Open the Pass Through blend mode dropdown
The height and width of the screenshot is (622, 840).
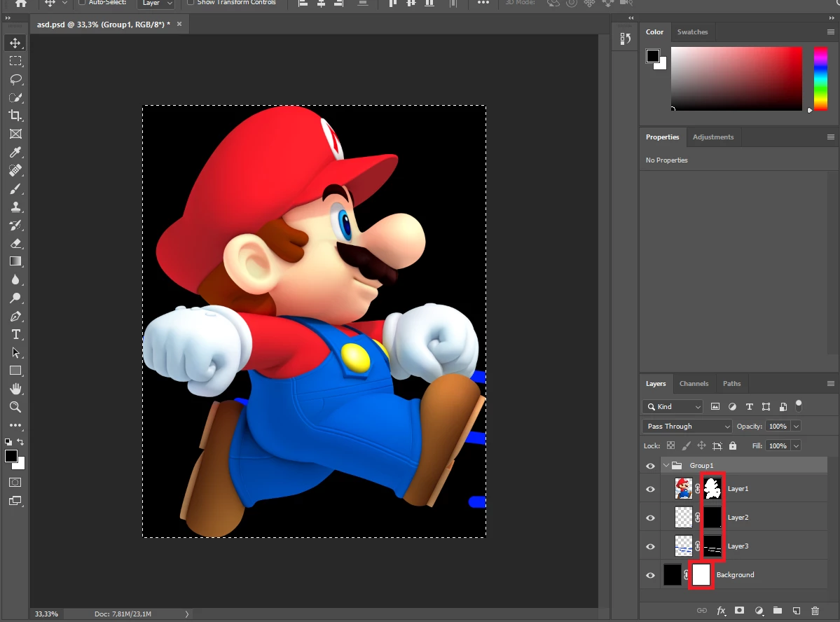pos(687,427)
